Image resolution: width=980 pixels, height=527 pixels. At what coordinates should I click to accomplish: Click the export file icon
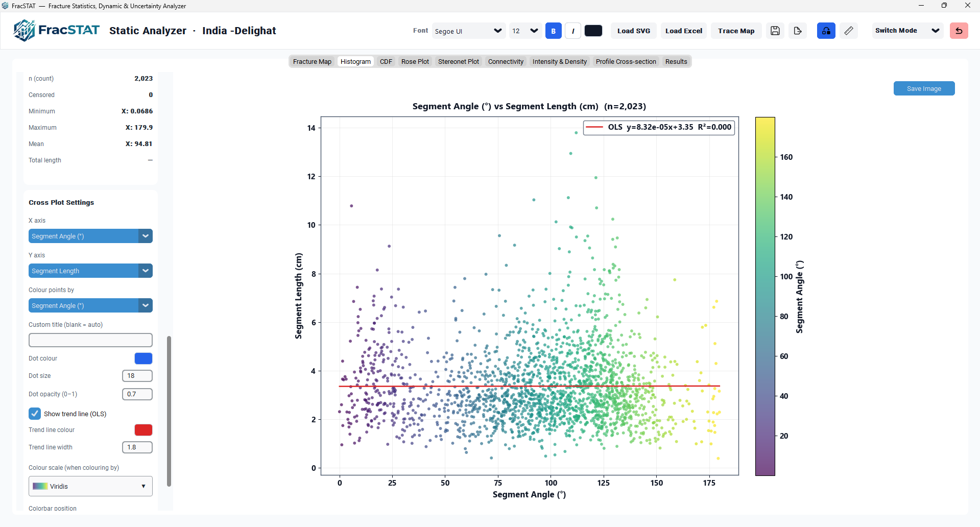pos(798,31)
